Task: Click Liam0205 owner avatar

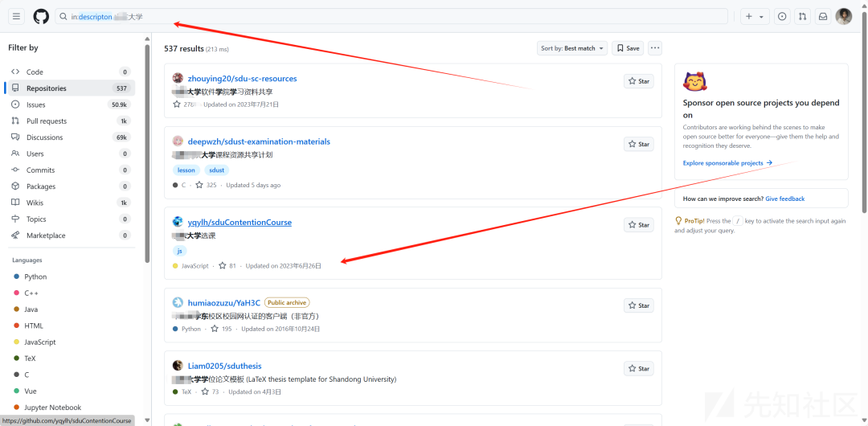Action: tap(178, 366)
